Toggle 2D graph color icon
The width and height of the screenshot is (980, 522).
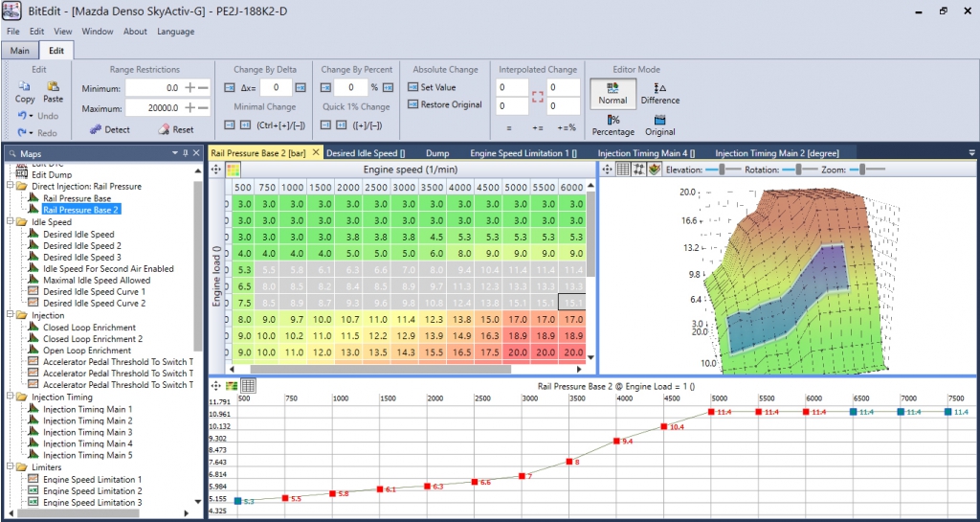[x=232, y=386]
